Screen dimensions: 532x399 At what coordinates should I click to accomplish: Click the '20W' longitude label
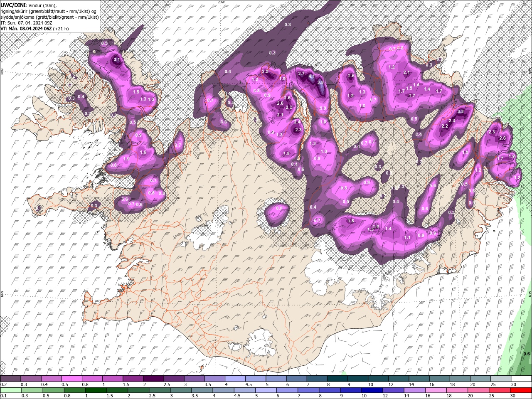click(221, 2)
